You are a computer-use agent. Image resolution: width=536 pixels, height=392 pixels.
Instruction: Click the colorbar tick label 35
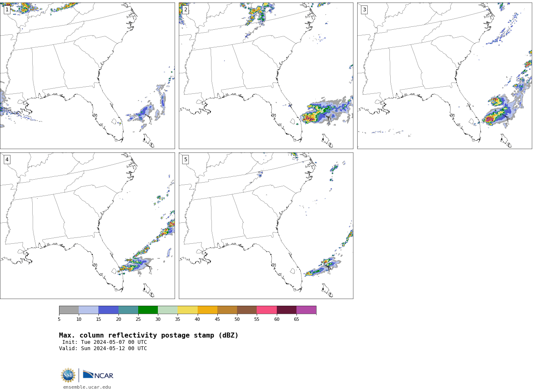178,320
